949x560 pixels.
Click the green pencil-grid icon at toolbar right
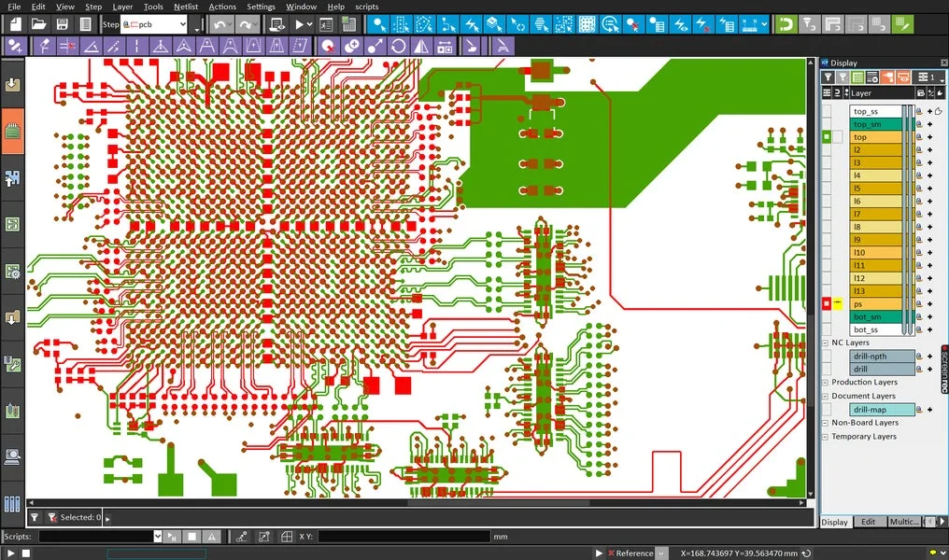902,24
